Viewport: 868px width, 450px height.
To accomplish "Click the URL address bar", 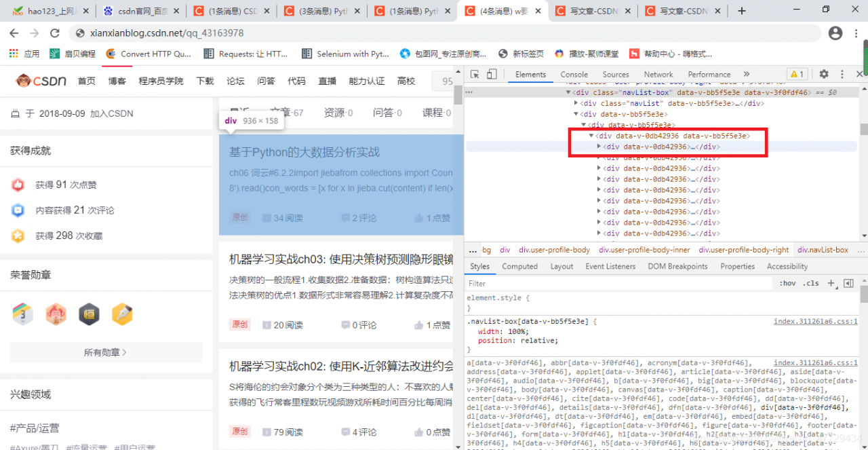I will (448, 33).
